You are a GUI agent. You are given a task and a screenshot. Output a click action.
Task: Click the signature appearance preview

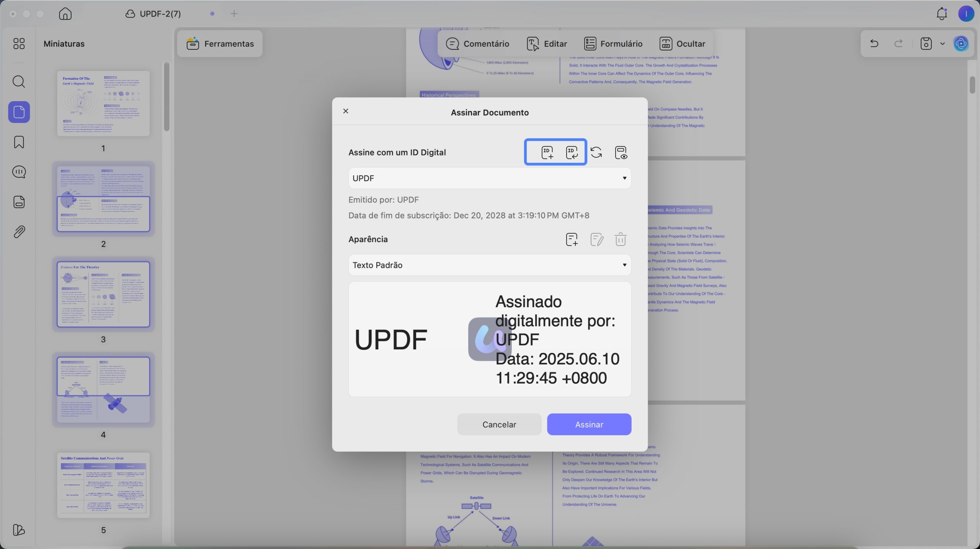(x=490, y=339)
